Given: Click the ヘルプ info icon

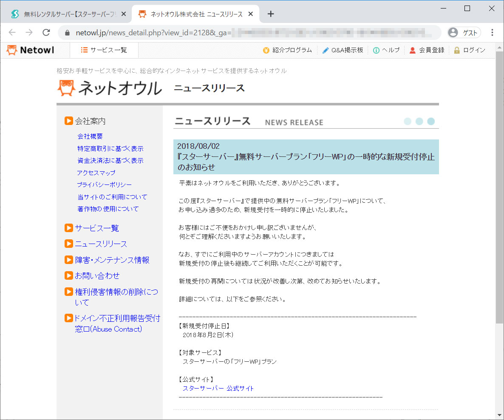Looking at the screenshot, I should point(376,50).
